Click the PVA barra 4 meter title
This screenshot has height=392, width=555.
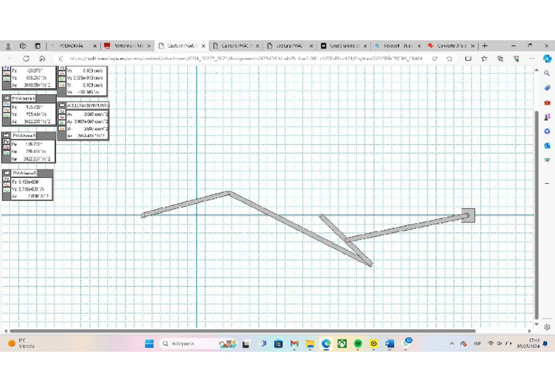pos(24,98)
